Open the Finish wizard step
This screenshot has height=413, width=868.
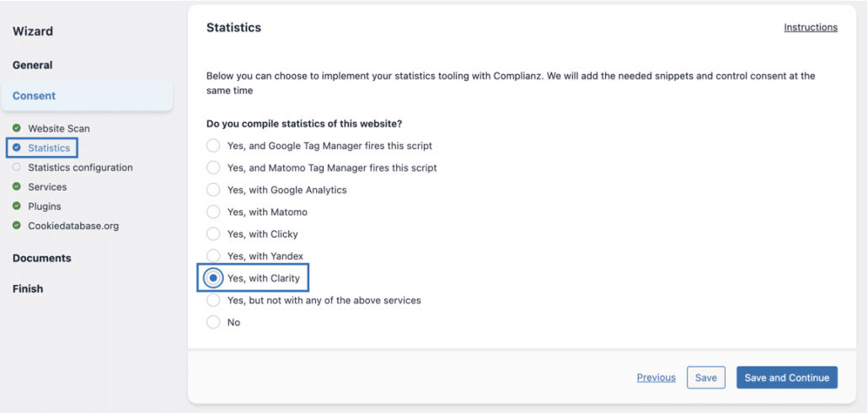point(28,288)
